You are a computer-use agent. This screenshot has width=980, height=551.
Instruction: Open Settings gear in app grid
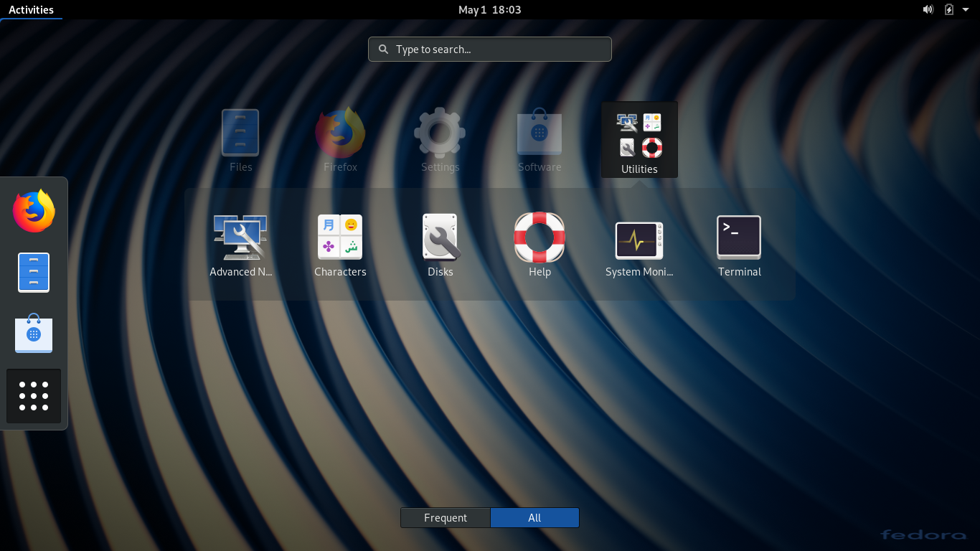(440, 140)
